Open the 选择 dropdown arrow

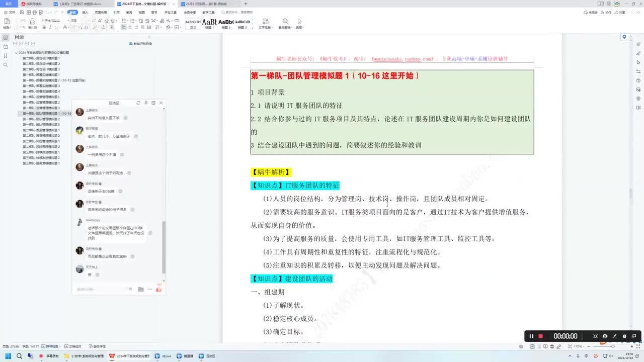pyautogui.click(x=303, y=28)
